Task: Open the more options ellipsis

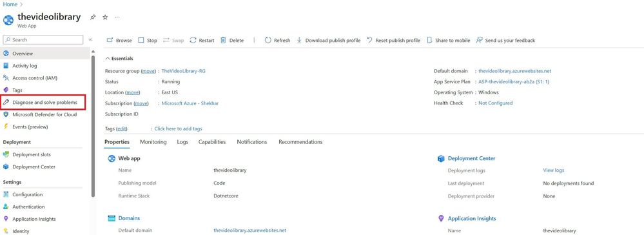Action: [117, 17]
